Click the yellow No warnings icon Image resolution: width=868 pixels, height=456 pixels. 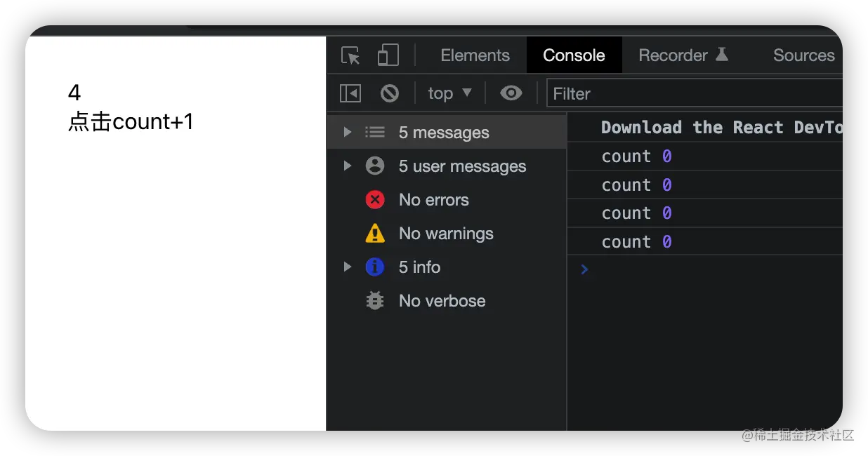(x=375, y=234)
